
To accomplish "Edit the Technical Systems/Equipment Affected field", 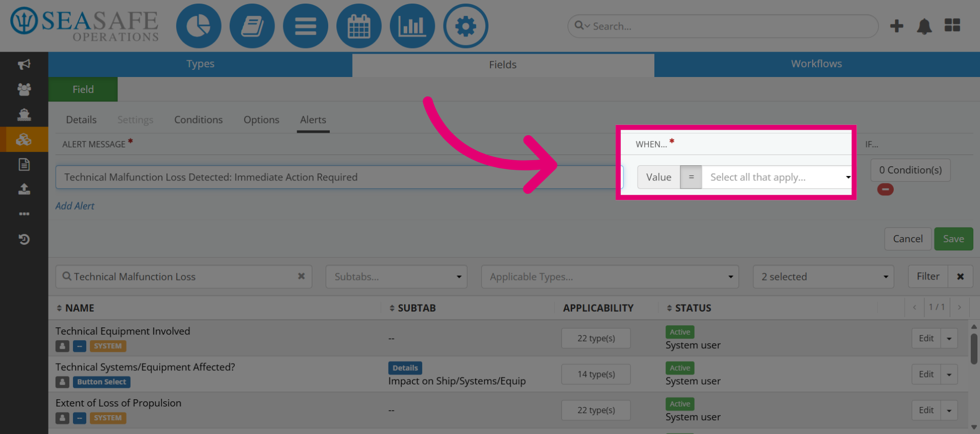I will pyautogui.click(x=926, y=374).
